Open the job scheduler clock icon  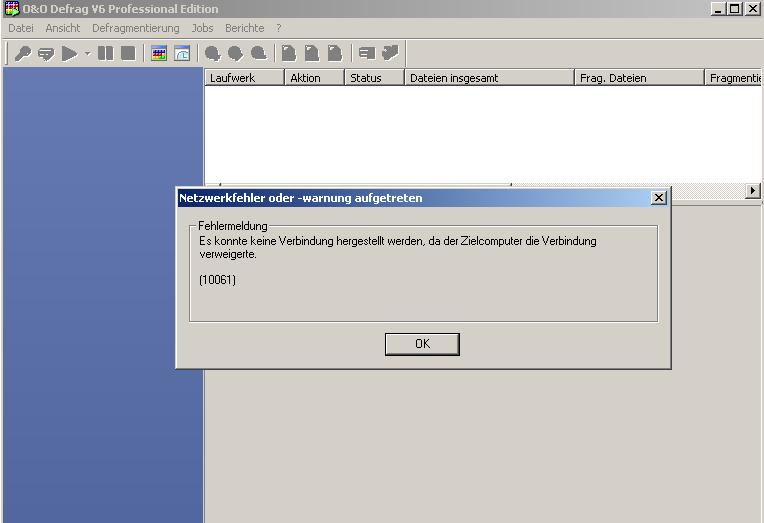pyautogui.click(x=182, y=53)
